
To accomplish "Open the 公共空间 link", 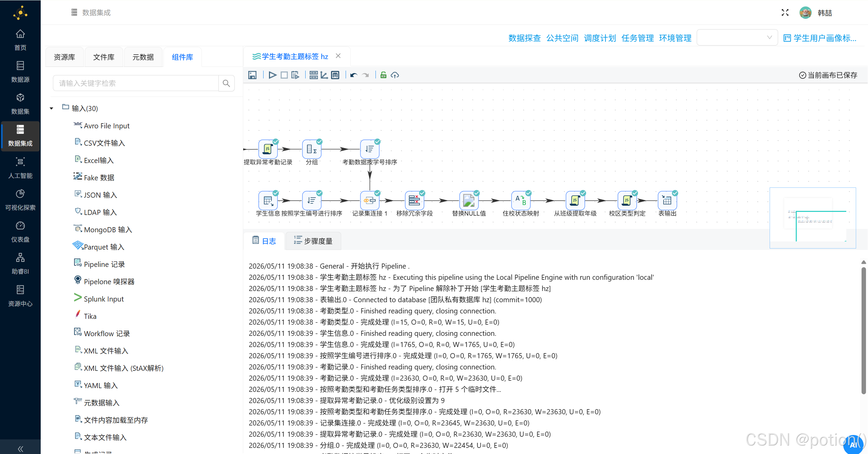I will (x=562, y=38).
